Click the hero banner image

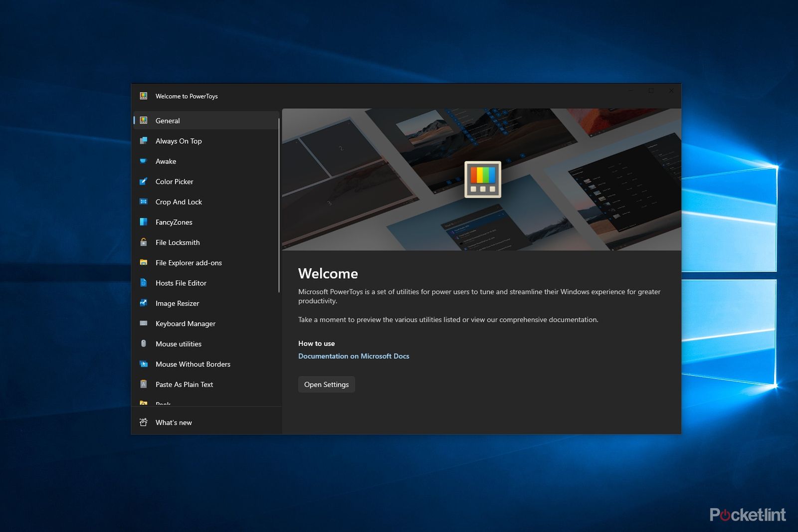(482, 179)
